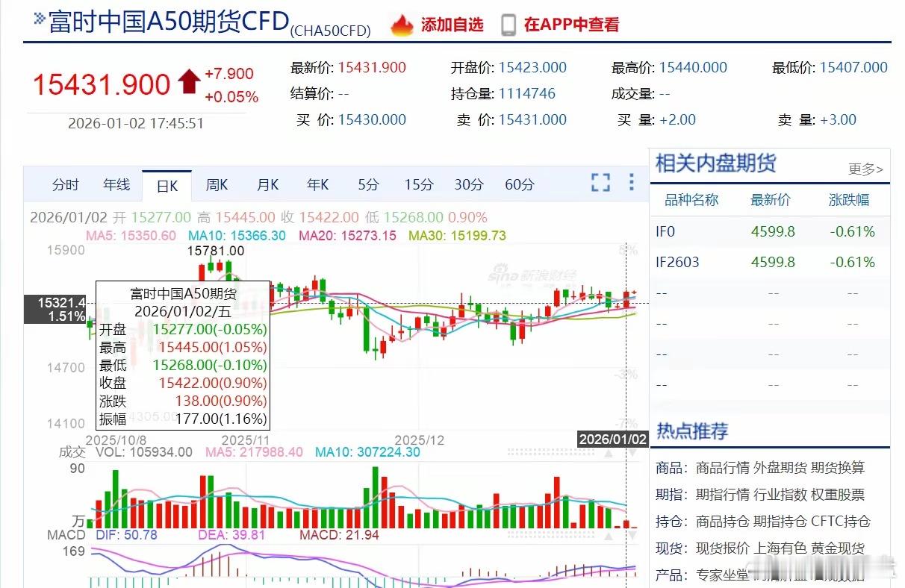Open fullscreen view of the K-line chart
This screenshot has height=588, width=905.
(x=600, y=183)
